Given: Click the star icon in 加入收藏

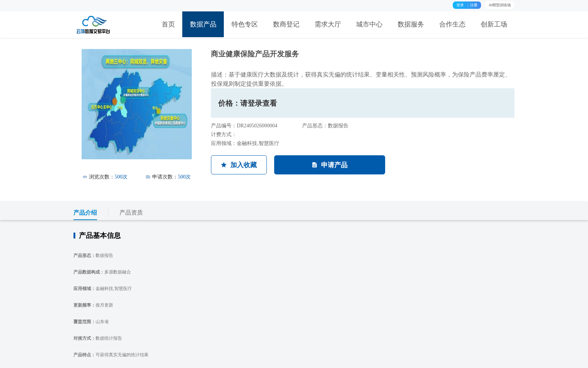Looking at the screenshot, I should coord(224,165).
